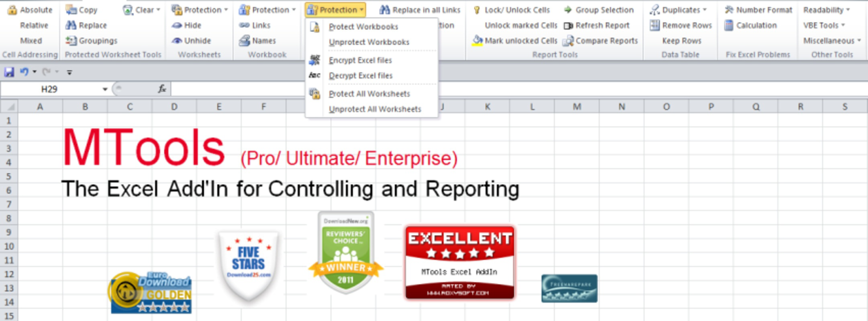Choose Encrypt Excel files
868x321 pixels.
pos(360,60)
